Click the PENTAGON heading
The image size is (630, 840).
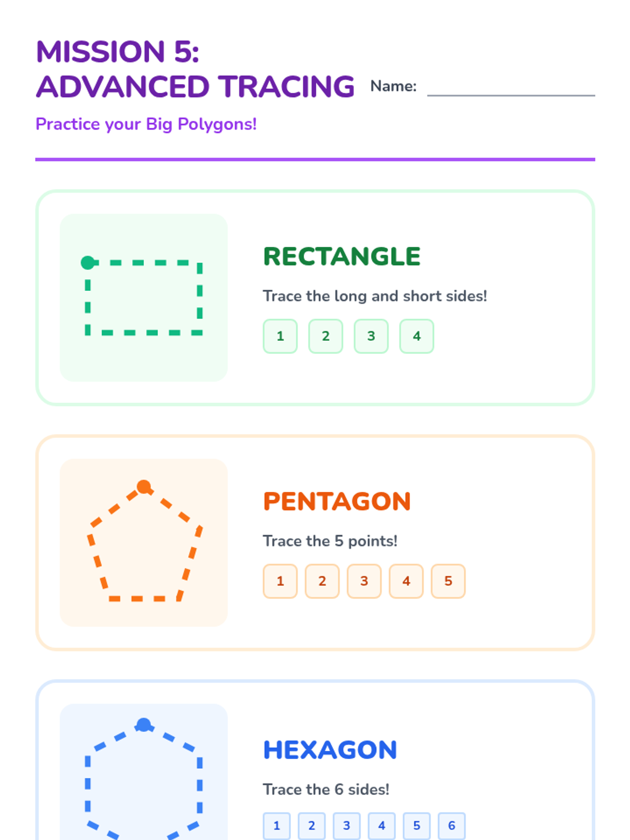(x=337, y=501)
